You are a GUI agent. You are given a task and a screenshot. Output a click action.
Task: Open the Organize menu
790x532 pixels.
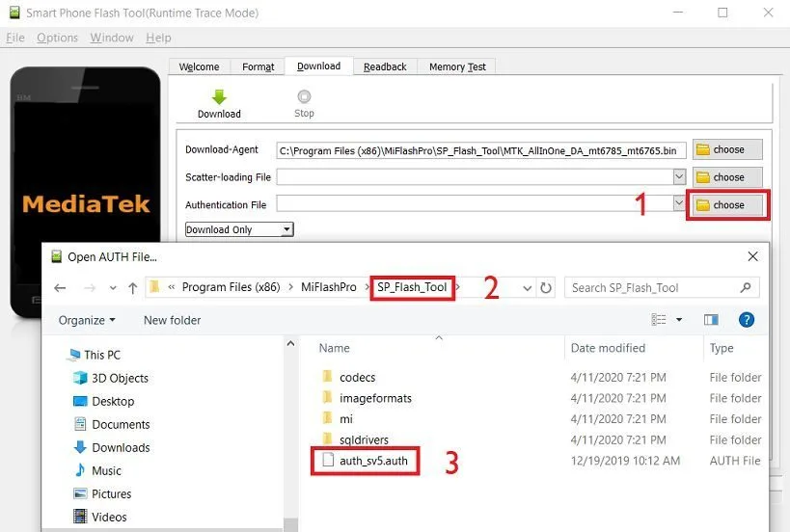point(87,320)
